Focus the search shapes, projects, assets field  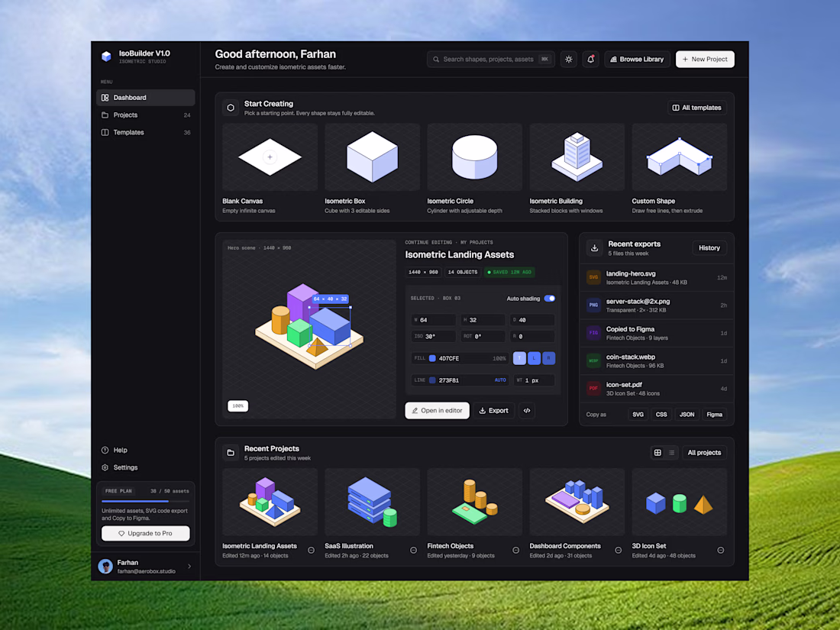tap(491, 60)
